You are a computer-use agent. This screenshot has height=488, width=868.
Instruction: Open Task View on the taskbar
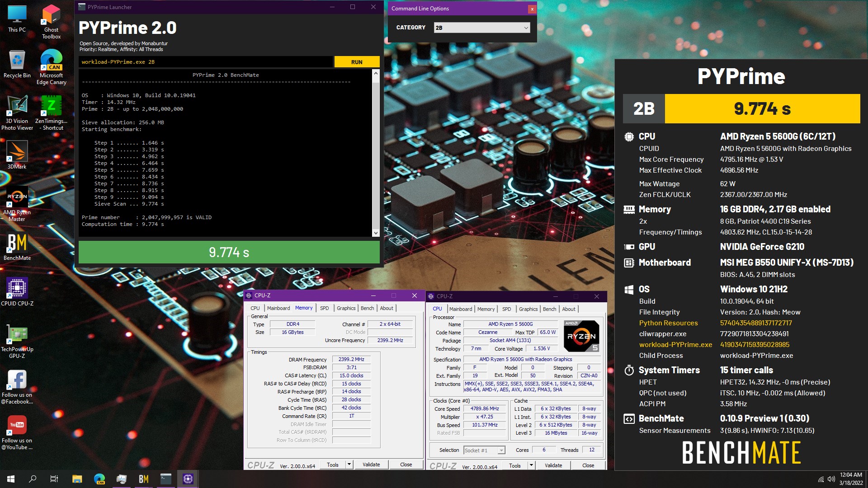coord(54,479)
